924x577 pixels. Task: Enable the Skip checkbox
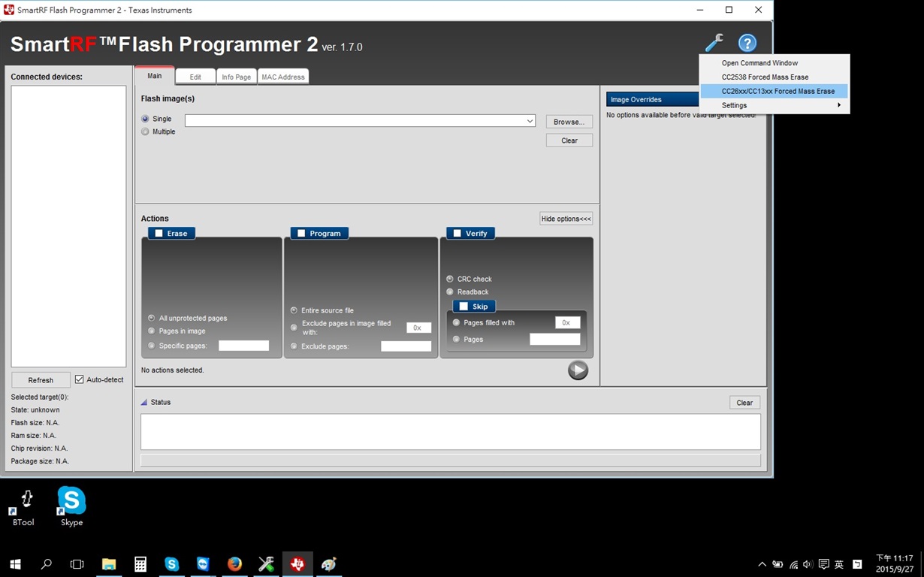pyautogui.click(x=463, y=307)
